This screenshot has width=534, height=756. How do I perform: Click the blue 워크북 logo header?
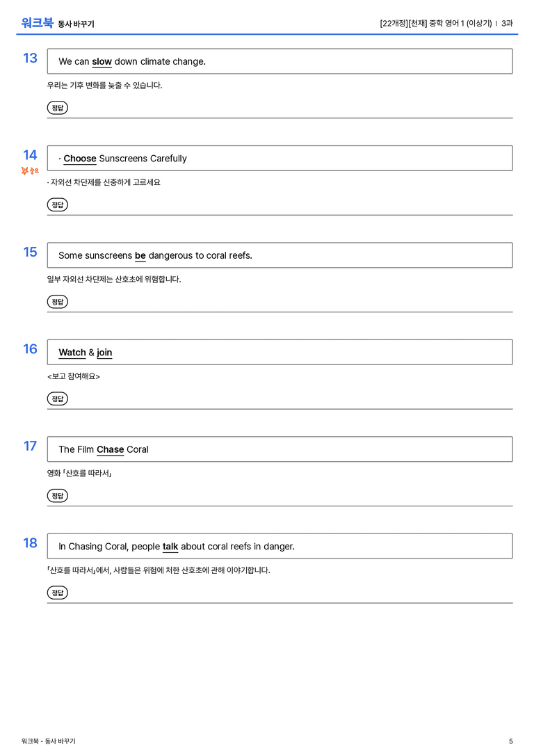(37, 23)
